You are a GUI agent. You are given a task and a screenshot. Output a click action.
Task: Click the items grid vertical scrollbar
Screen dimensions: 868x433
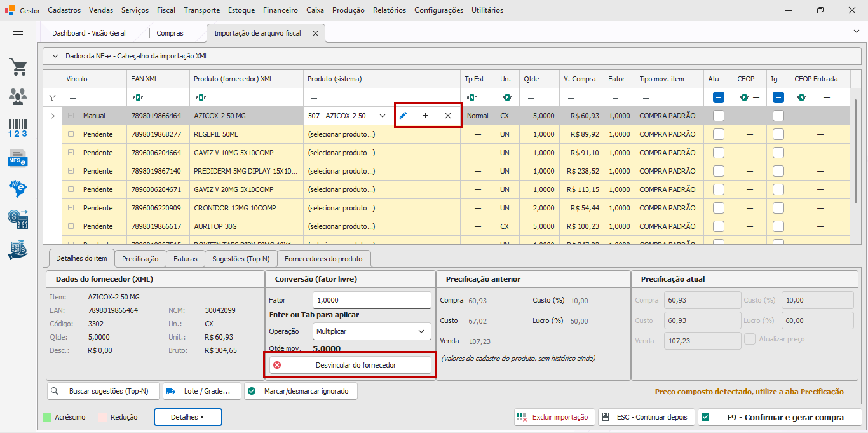coord(857,151)
